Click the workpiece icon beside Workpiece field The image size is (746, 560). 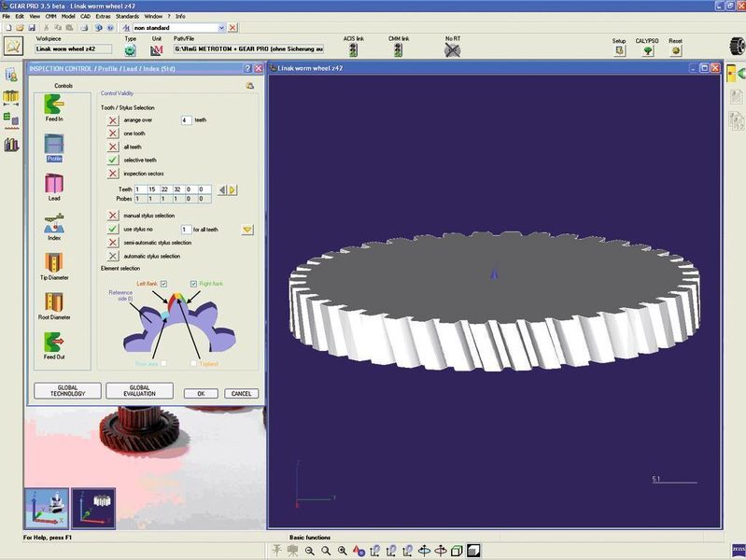[x=13, y=46]
